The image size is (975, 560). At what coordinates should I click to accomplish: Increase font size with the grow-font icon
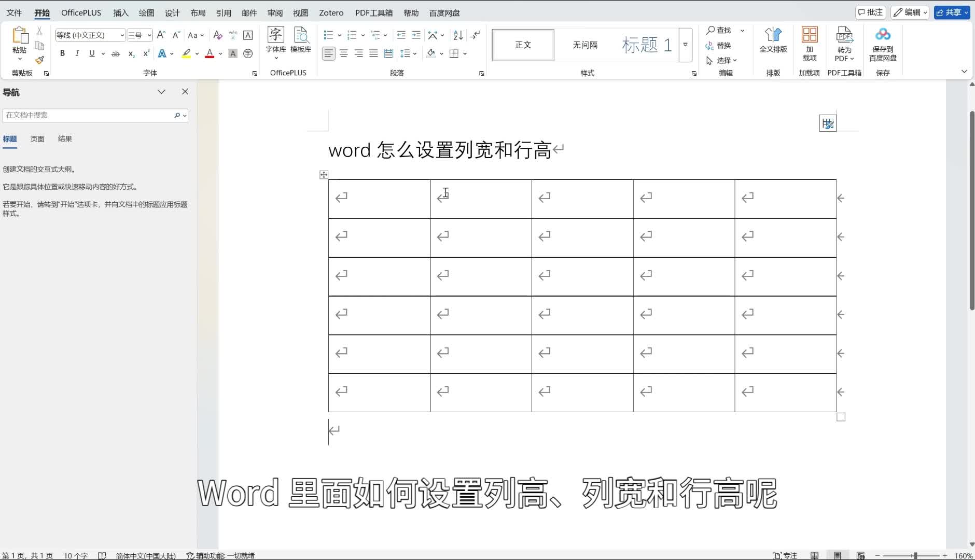coord(161,35)
